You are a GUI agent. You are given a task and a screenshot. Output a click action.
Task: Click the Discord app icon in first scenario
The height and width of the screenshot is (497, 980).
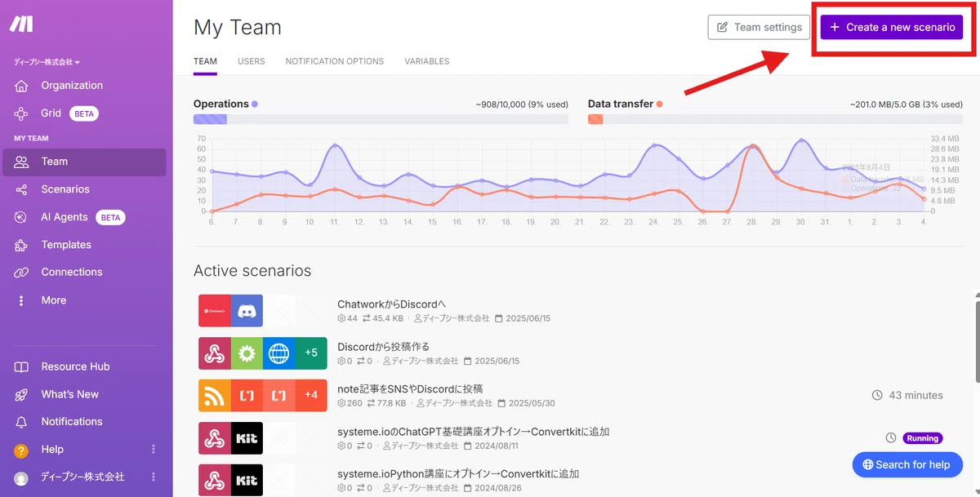point(247,311)
